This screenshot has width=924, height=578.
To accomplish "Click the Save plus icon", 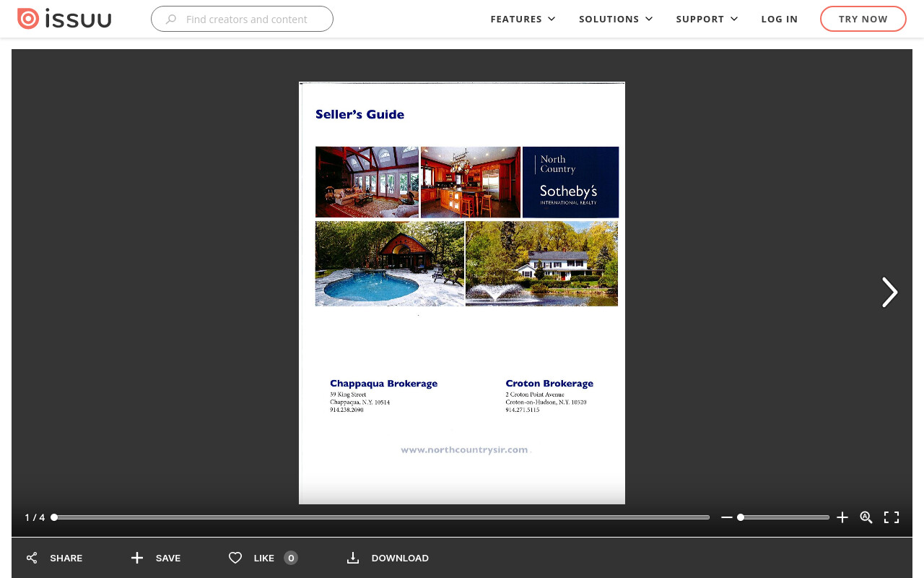I will 137,558.
